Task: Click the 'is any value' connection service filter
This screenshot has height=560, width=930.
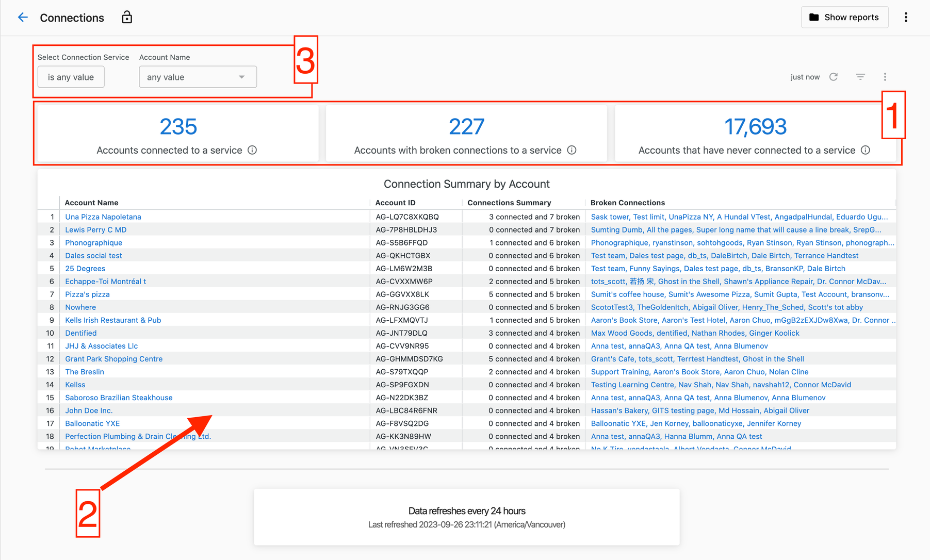Action: pyautogui.click(x=71, y=77)
